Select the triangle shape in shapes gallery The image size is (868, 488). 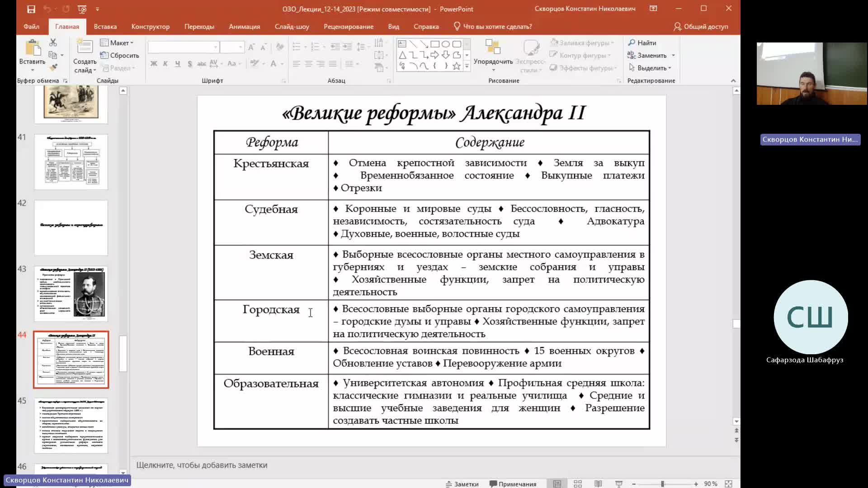[402, 55]
